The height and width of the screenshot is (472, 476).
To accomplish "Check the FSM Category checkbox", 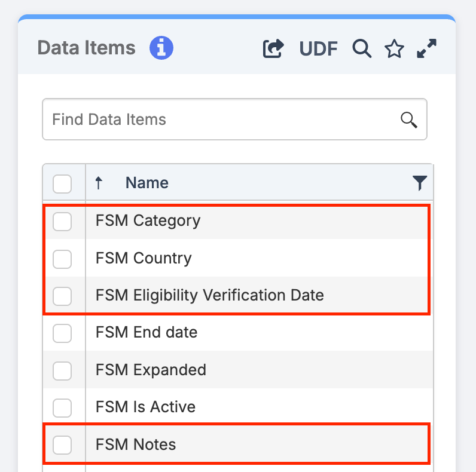I will click(62, 222).
